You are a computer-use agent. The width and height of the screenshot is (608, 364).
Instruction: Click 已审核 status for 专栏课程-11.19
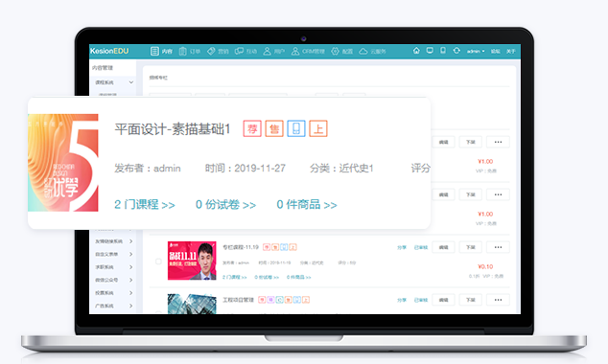[421, 247]
